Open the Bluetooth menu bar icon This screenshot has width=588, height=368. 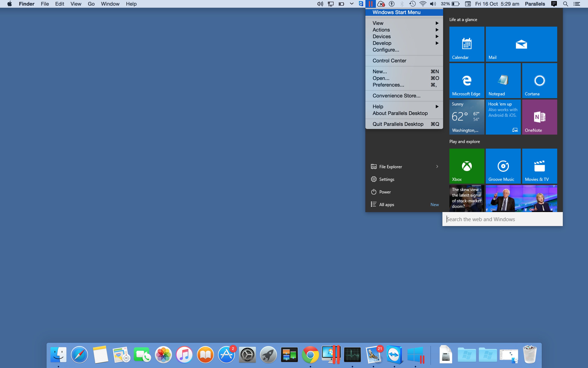402,4
